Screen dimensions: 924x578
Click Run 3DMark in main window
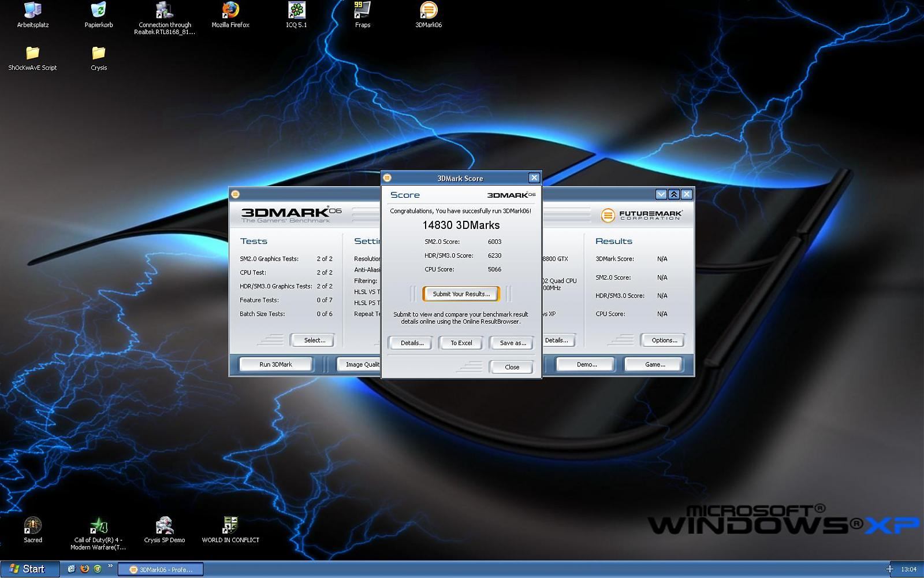276,364
